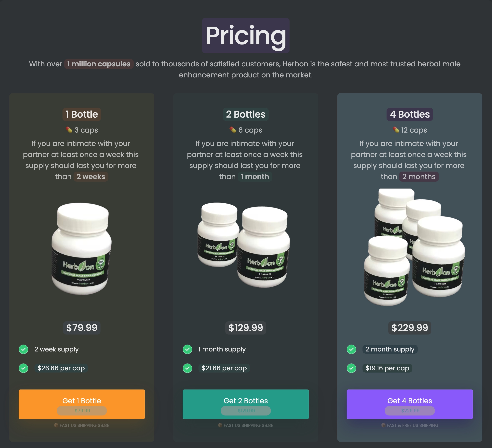Click the pill icon beside 12 caps
Viewport: 492px width, 448px height.
[396, 130]
